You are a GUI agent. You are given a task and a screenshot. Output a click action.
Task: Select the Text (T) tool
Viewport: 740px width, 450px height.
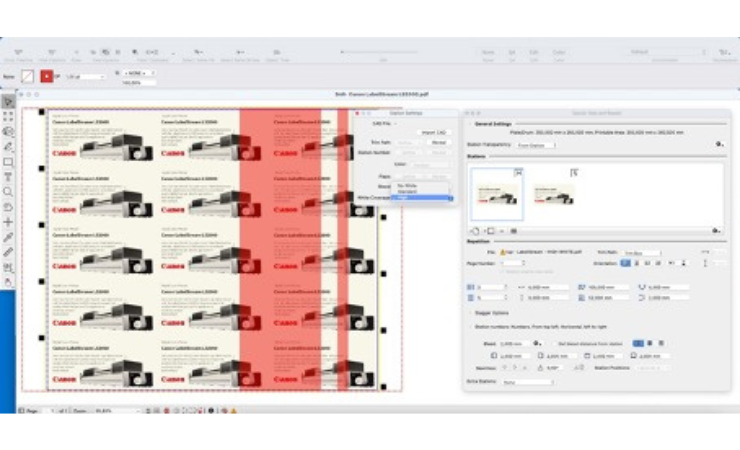pos(8,177)
